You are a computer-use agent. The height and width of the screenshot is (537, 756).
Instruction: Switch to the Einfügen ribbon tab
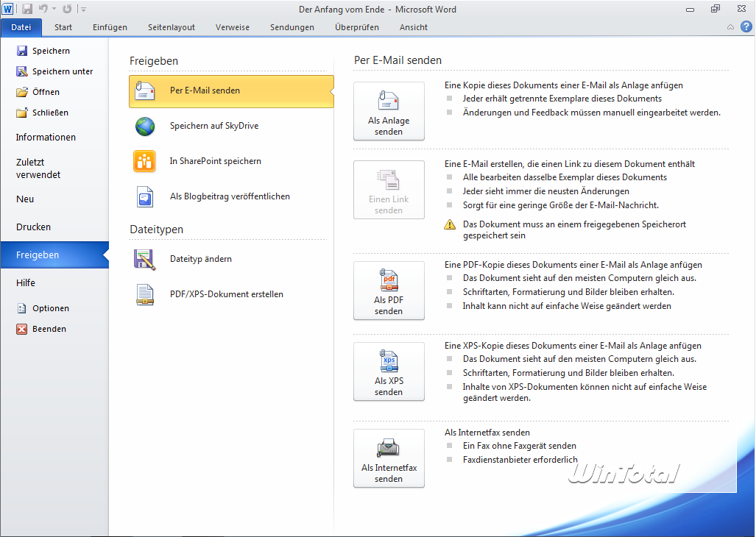pos(110,27)
